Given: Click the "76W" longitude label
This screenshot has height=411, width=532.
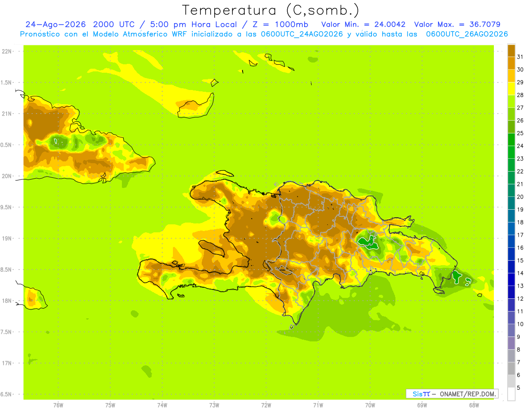Looking at the screenshot, I should tap(58, 405).
